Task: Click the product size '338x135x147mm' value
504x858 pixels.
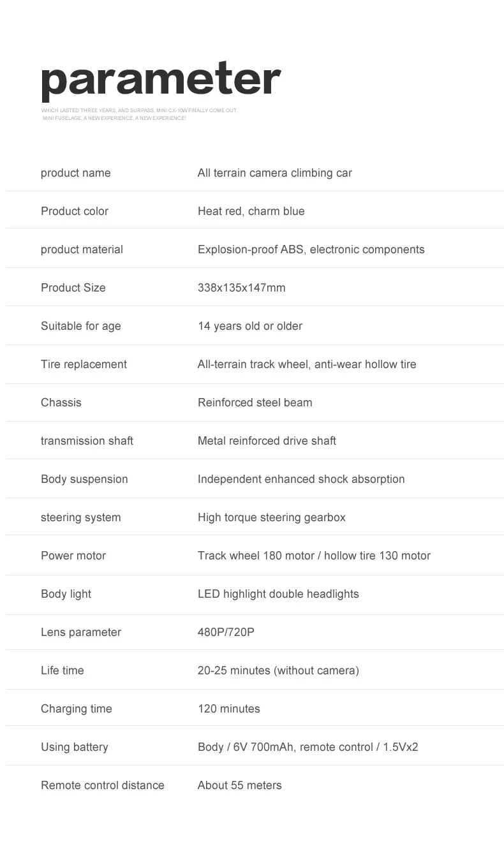Action: point(241,288)
